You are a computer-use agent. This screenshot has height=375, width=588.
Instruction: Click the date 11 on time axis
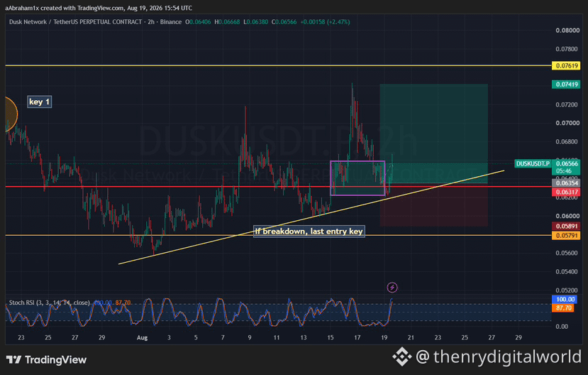click(x=277, y=337)
